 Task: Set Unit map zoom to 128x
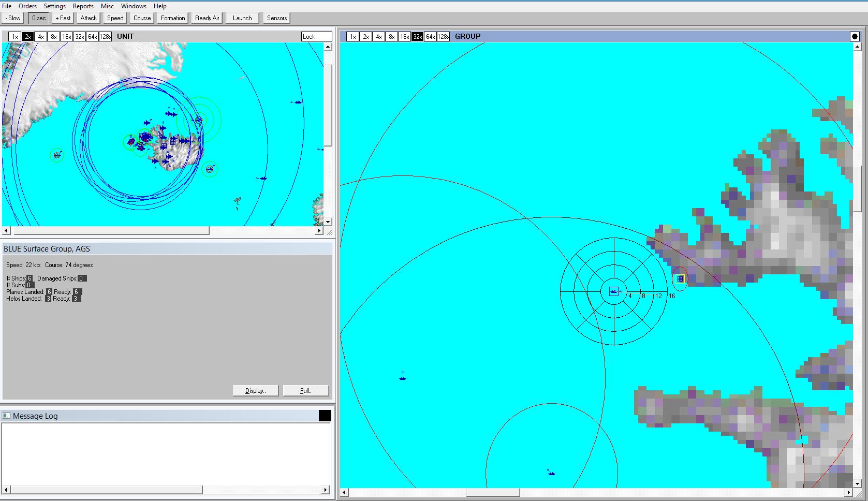pos(106,36)
